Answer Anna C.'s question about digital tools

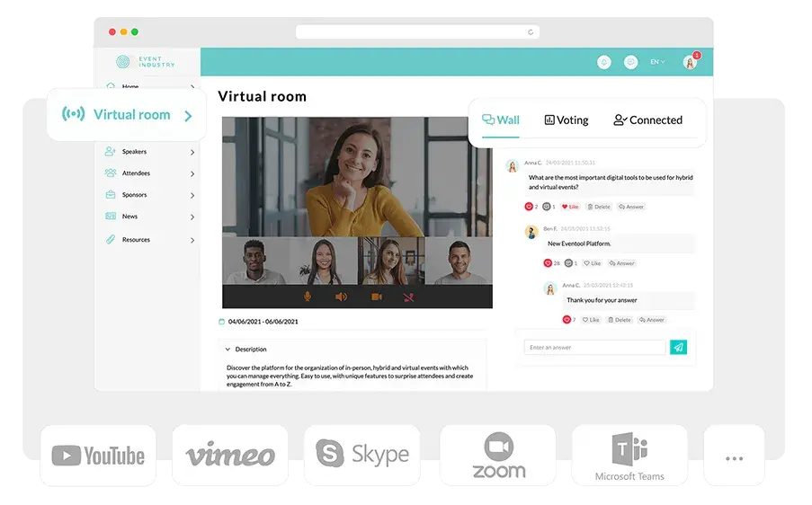(x=631, y=207)
